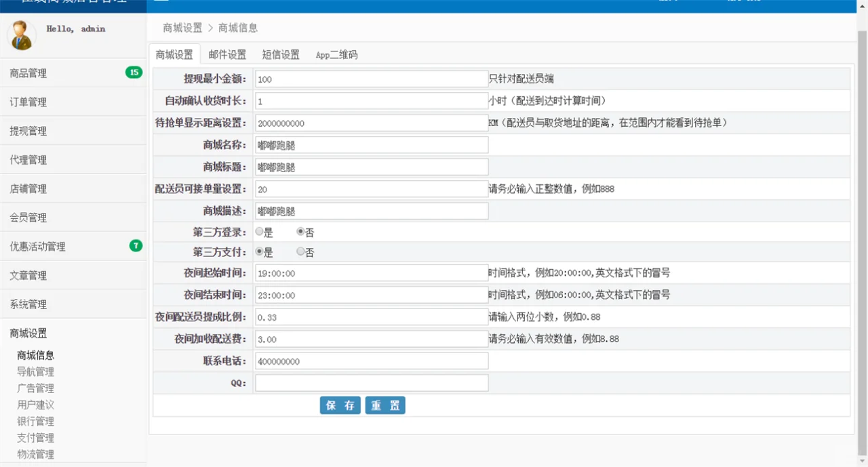Expand the 会员管理 sidebar section
868x467 pixels.
coord(28,218)
